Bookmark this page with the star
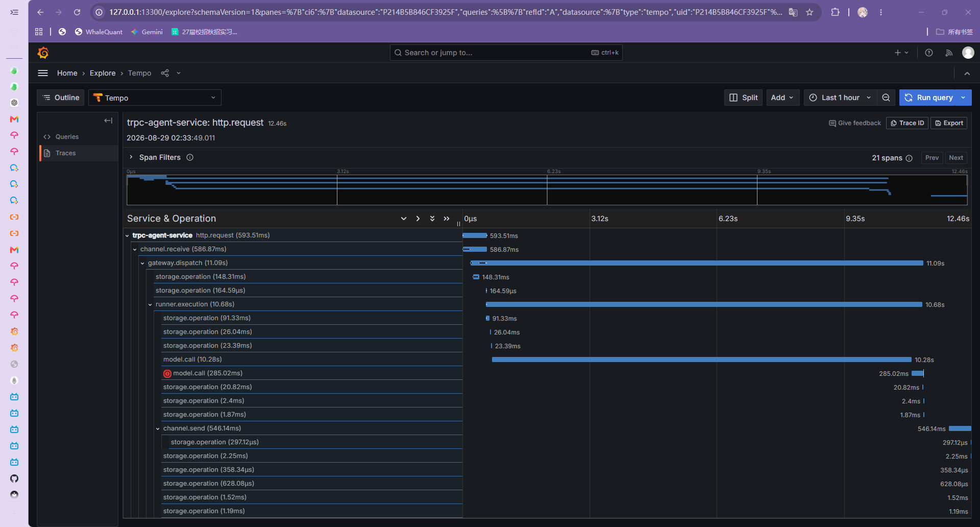The width and height of the screenshot is (980, 527). (810, 12)
